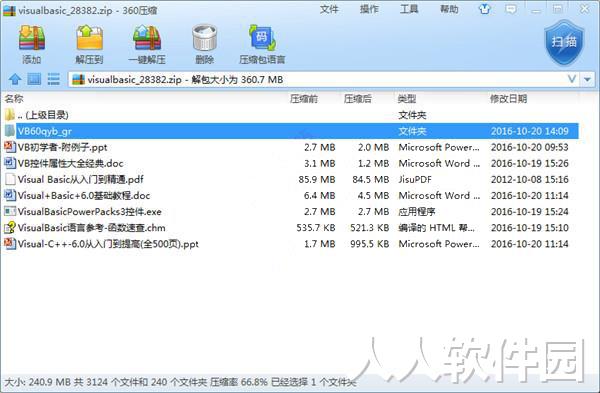
Task: Click the chm help icon of VisualBasic语言参考
Action: (10, 227)
